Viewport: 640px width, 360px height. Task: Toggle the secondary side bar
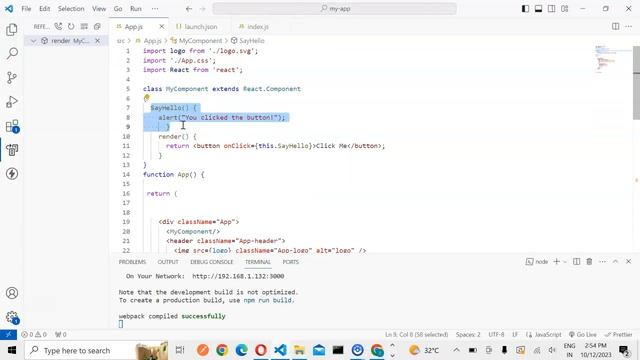551,9
